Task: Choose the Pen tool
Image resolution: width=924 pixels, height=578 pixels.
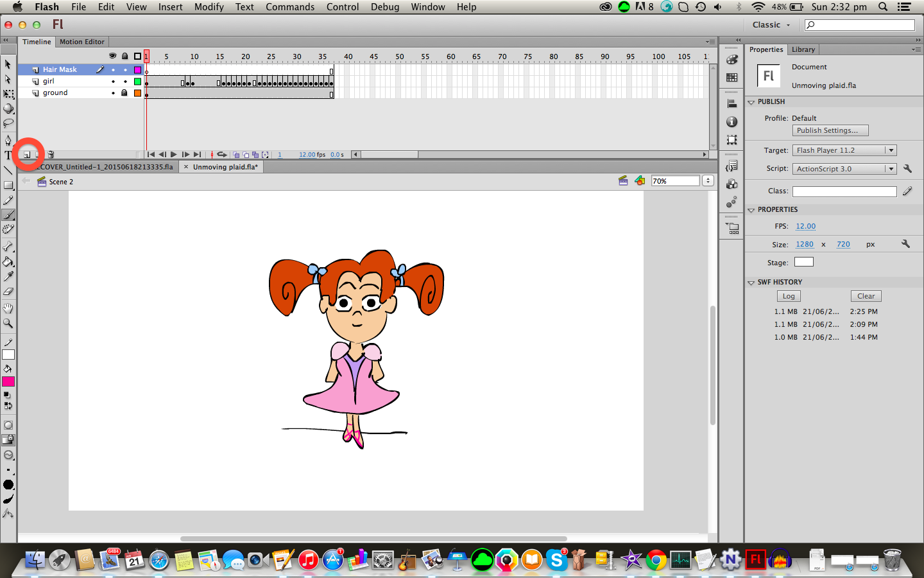Action: click(8, 140)
